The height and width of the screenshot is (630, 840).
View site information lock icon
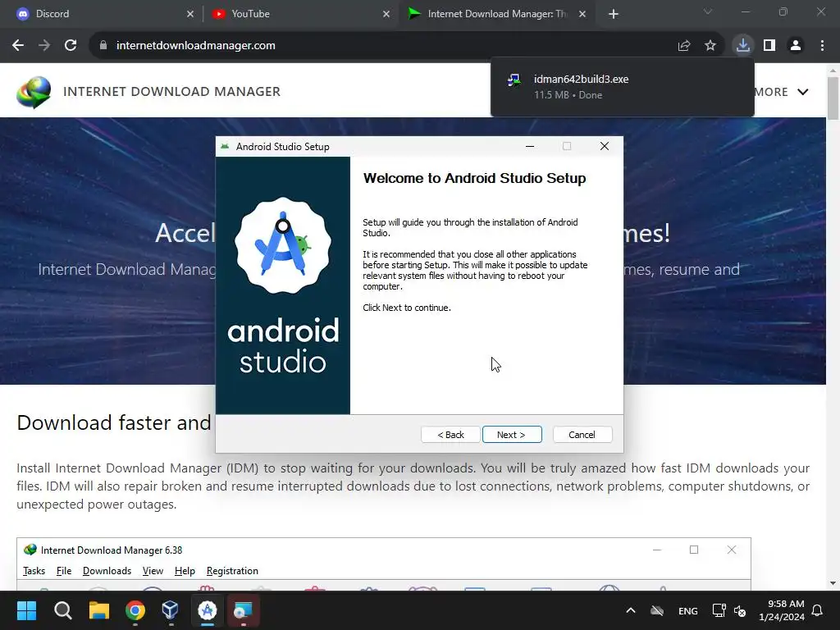(103, 46)
